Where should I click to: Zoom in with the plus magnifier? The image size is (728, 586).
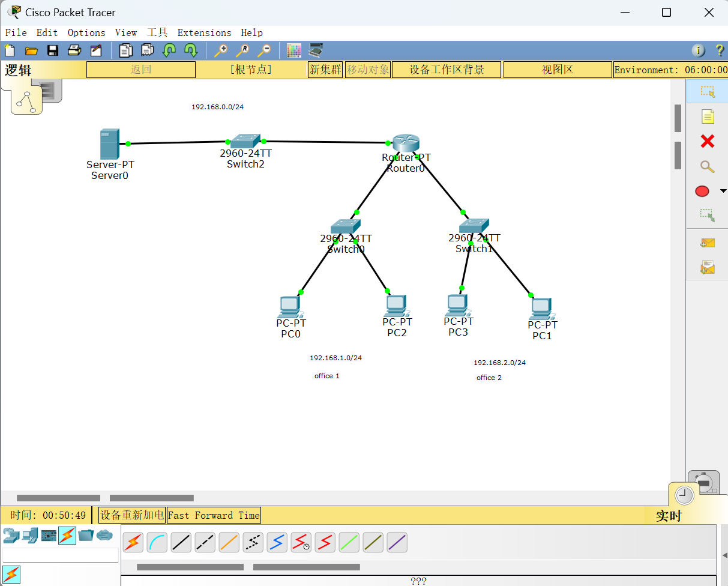click(x=221, y=50)
